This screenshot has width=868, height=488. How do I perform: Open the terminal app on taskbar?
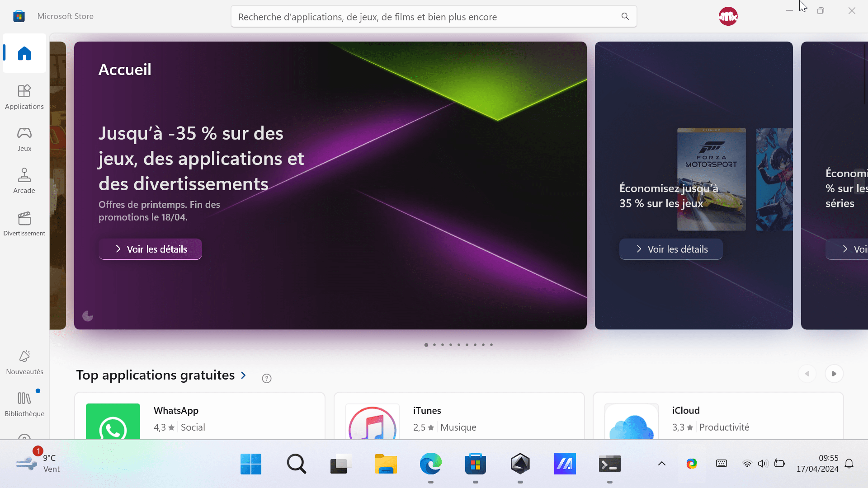(x=609, y=464)
